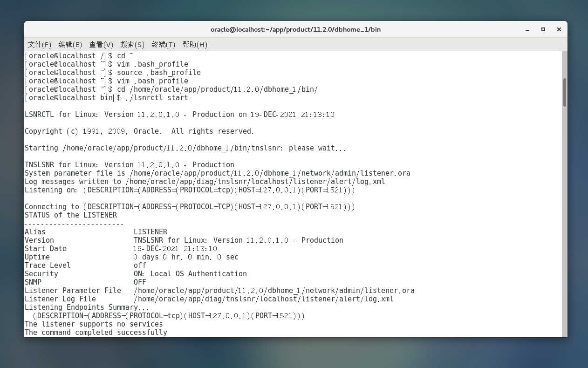This screenshot has height=368, width=588.
Task: Open the 搜索(S) menu
Action: coord(132,44)
